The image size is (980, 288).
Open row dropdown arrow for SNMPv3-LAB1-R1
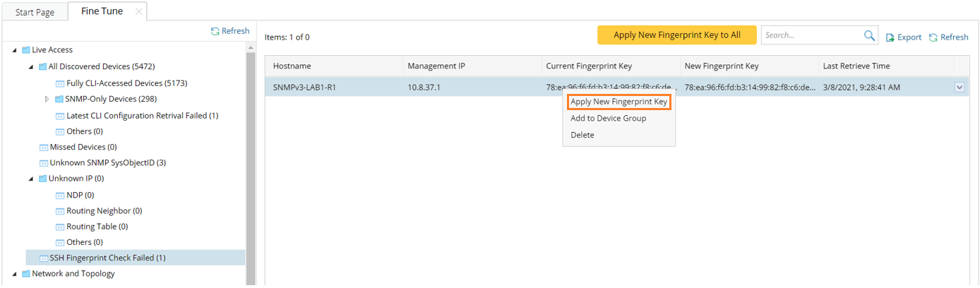tap(959, 87)
